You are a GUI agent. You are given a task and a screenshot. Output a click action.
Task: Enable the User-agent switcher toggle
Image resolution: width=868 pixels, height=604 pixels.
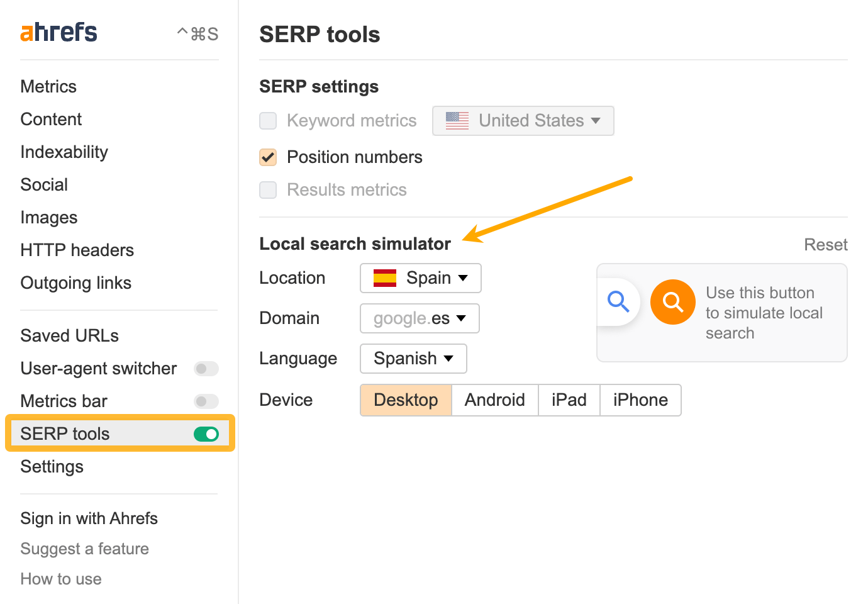pyautogui.click(x=206, y=369)
